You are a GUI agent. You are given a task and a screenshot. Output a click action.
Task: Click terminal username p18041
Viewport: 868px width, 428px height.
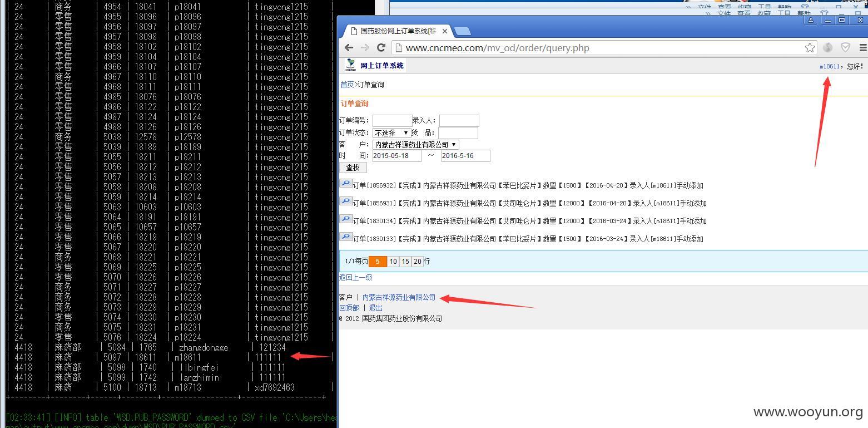coord(187,7)
